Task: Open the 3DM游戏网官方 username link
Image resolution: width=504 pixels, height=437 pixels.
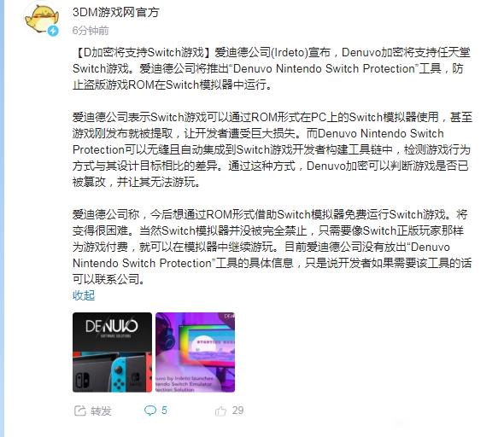Action: pos(115,12)
